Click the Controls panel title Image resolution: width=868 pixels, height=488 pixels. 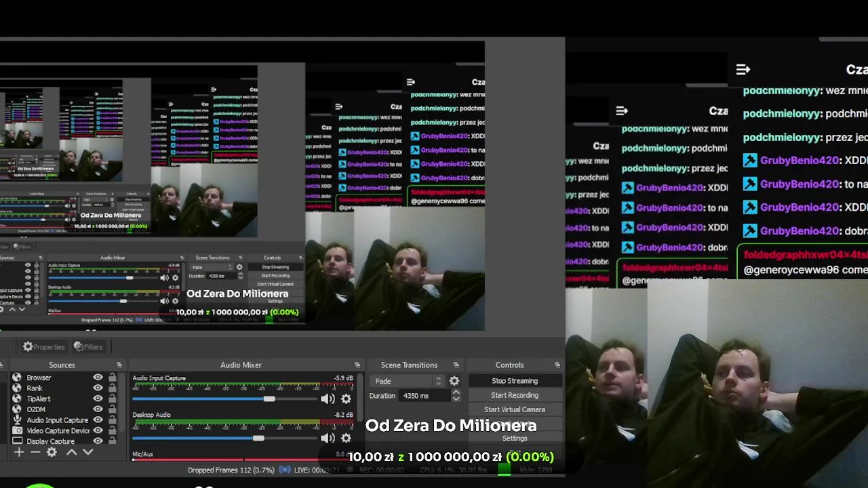509,365
